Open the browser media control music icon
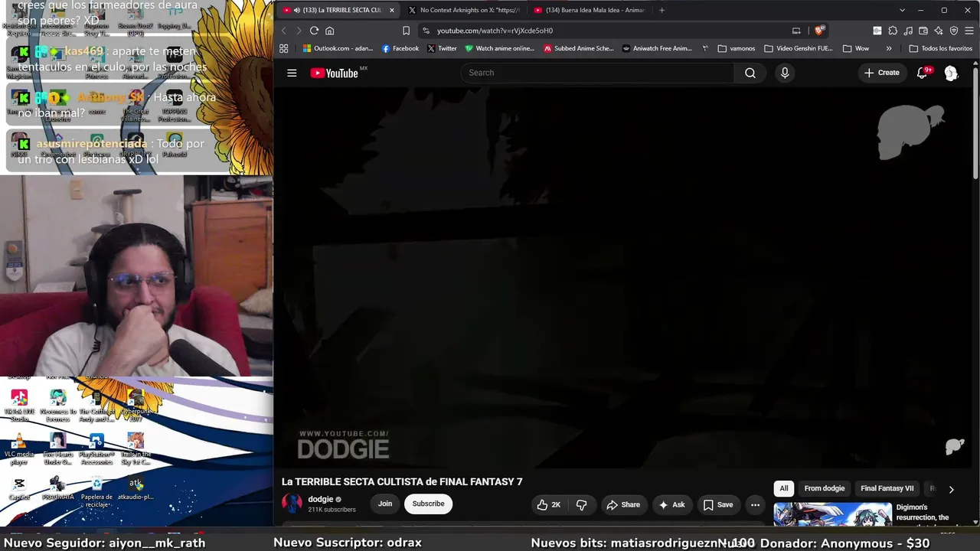This screenshot has height=551, width=980. click(907, 31)
